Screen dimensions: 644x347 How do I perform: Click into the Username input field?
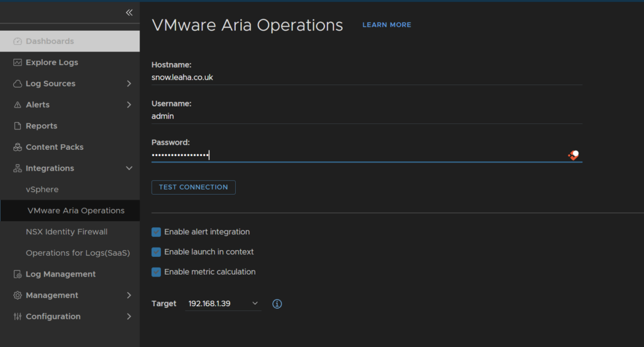(367, 117)
